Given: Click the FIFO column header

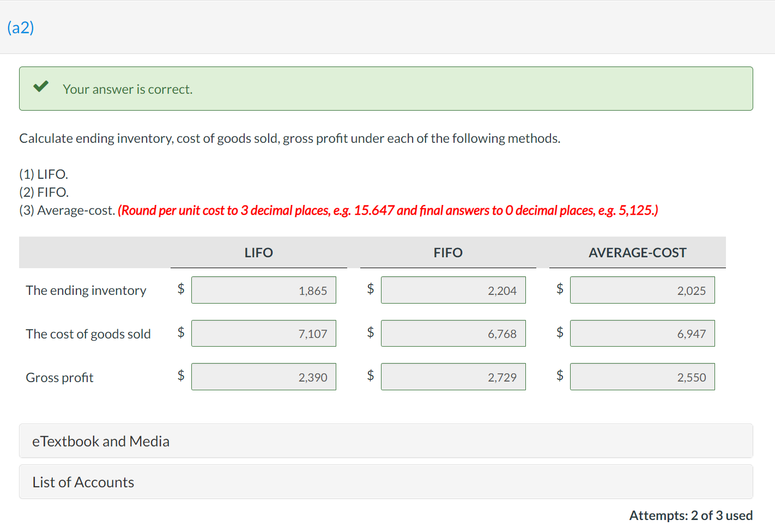Looking at the screenshot, I should [x=448, y=253].
